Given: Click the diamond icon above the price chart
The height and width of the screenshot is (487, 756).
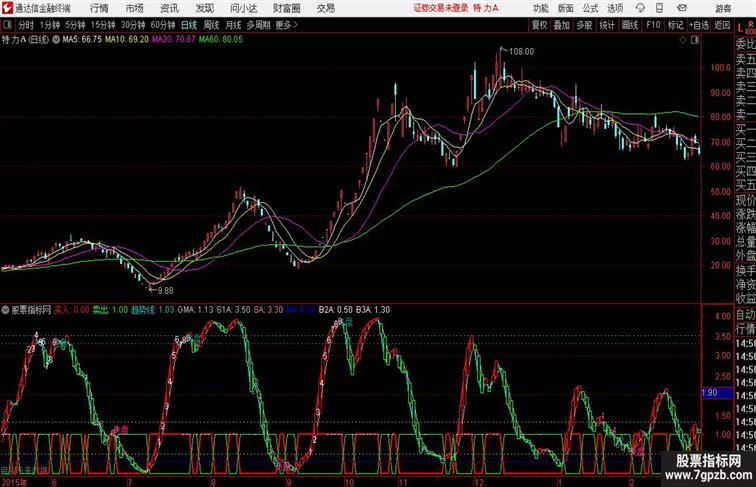Looking at the screenshot, I should pyautogui.click(x=683, y=40).
